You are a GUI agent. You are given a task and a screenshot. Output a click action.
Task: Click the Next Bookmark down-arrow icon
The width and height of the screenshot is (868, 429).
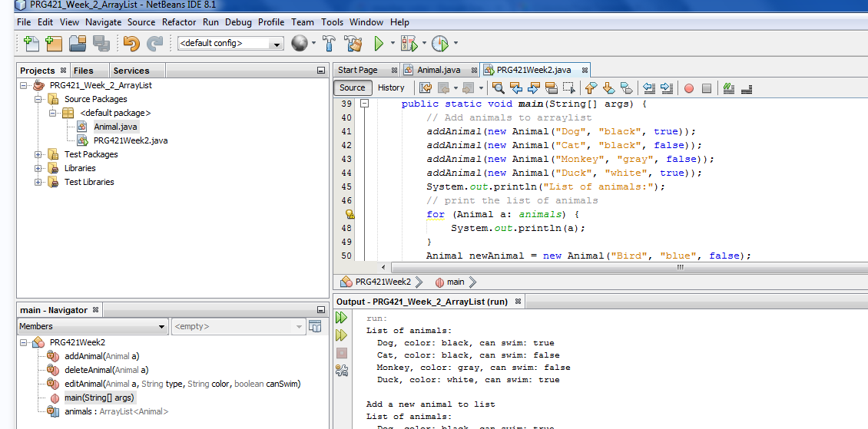pos(608,88)
